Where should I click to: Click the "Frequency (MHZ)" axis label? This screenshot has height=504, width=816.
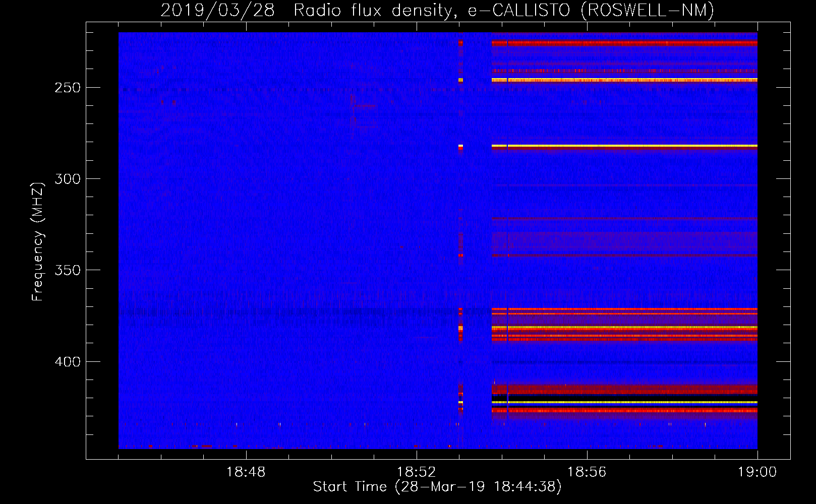click(x=38, y=241)
